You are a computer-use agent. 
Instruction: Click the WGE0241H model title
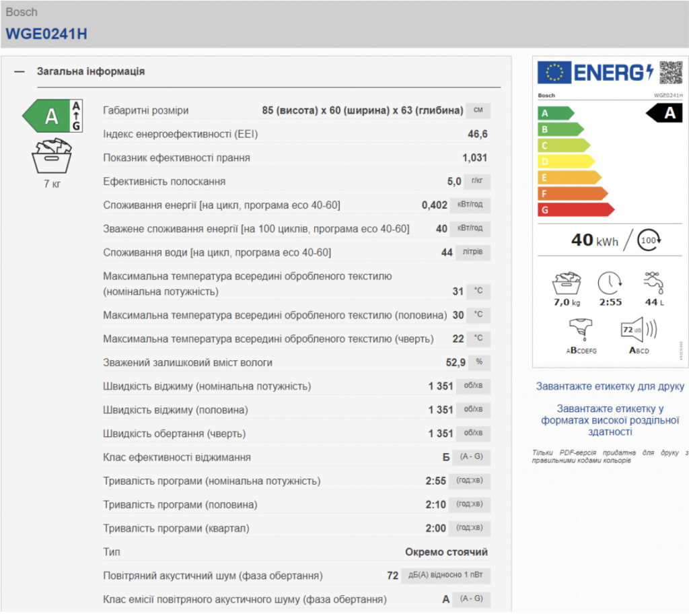click(46, 34)
